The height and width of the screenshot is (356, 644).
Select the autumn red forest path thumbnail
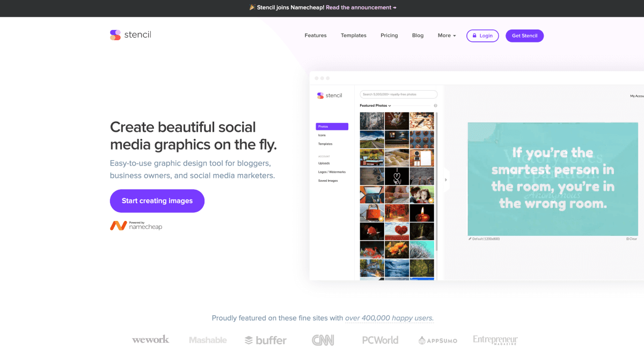pos(397,213)
